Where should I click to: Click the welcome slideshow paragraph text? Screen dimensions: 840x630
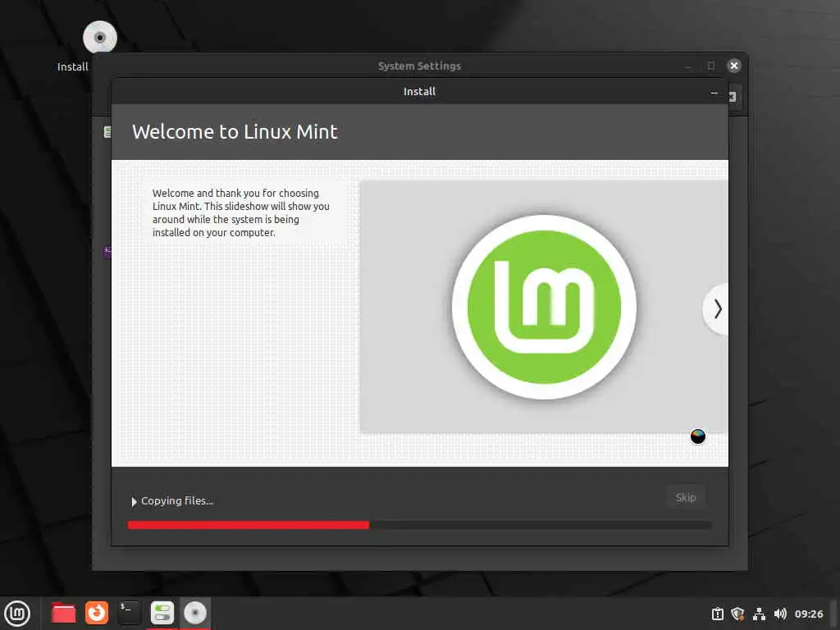240,212
